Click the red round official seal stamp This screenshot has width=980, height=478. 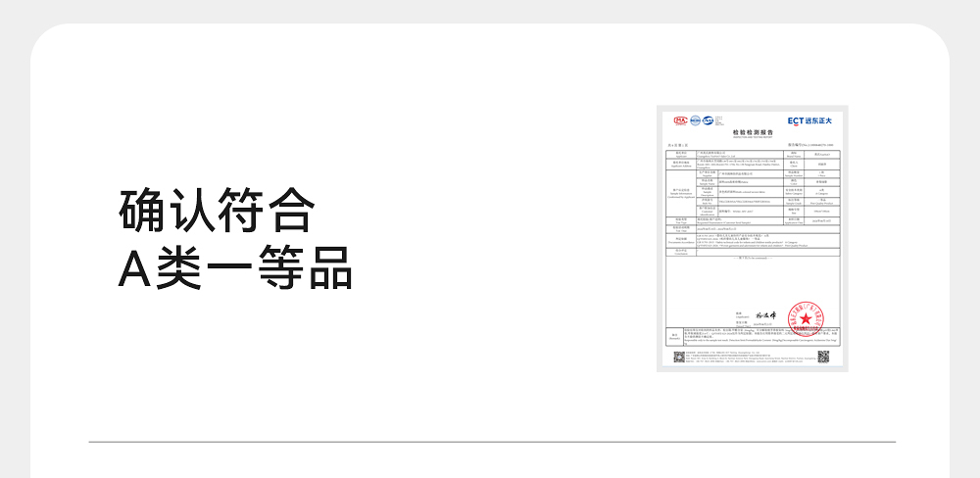[x=805, y=318]
